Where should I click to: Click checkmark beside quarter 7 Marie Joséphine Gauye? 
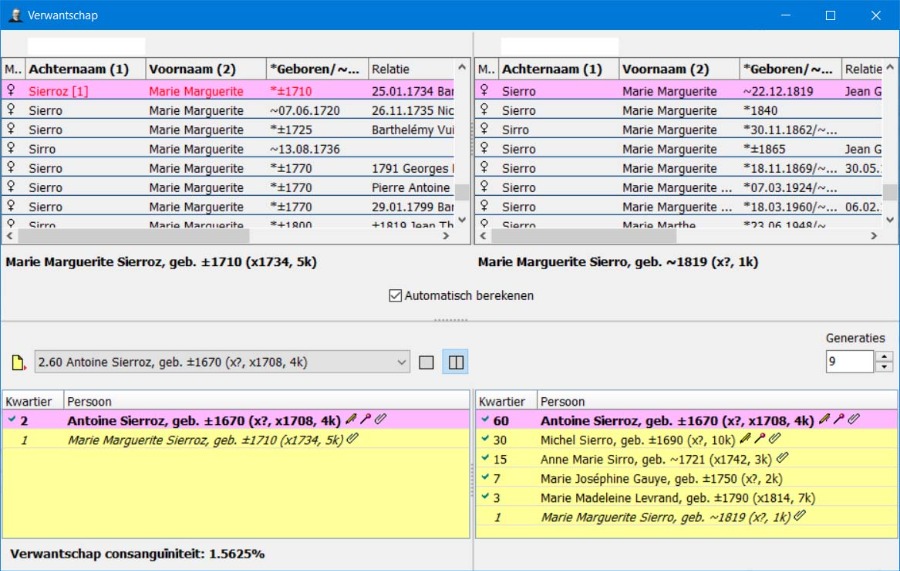485,478
